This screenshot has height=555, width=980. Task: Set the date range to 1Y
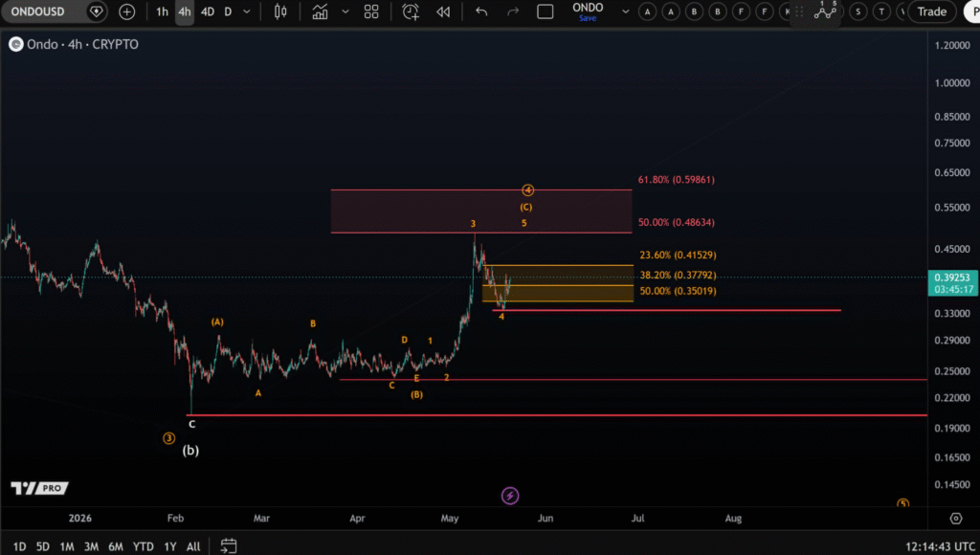pos(170,546)
